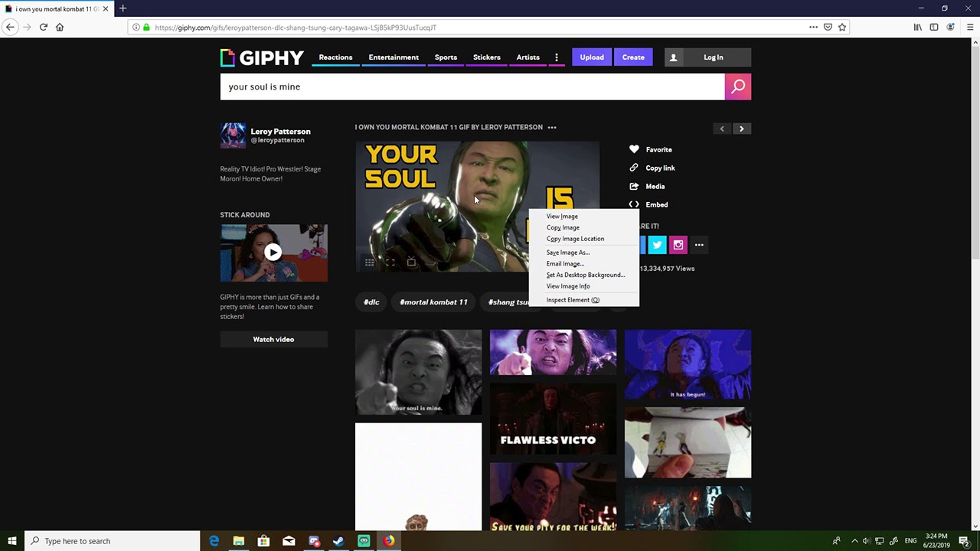Image resolution: width=980 pixels, height=551 pixels.
Task: Open page actions dots in address bar
Action: pos(813,27)
